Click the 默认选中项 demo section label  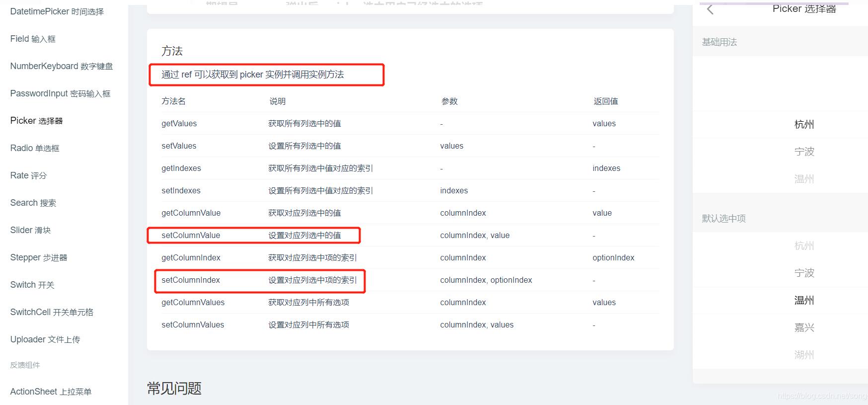(x=723, y=219)
